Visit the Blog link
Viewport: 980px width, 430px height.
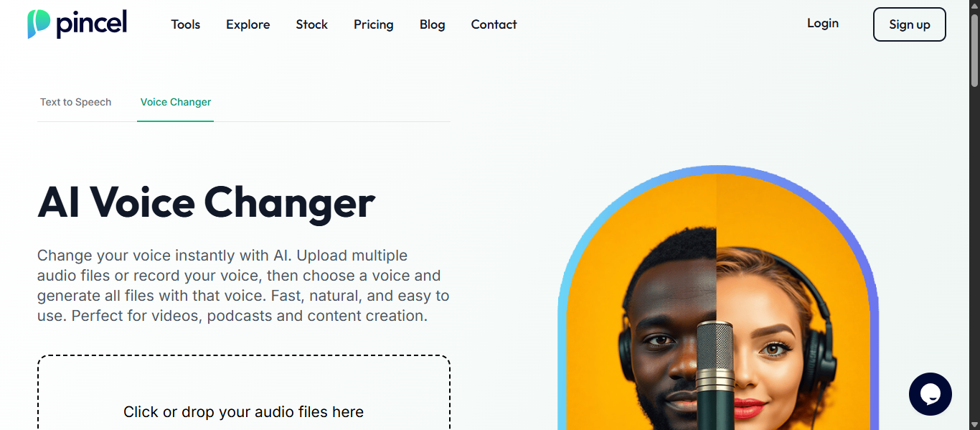(433, 24)
